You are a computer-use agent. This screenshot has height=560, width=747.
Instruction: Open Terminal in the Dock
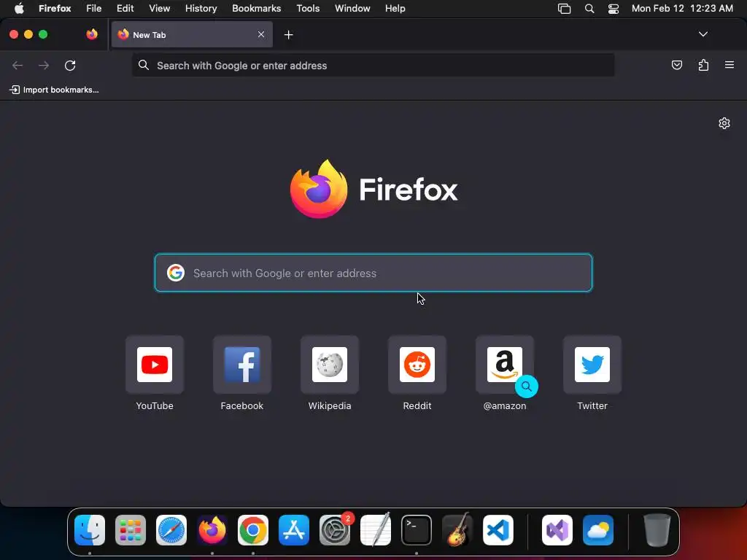click(417, 530)
